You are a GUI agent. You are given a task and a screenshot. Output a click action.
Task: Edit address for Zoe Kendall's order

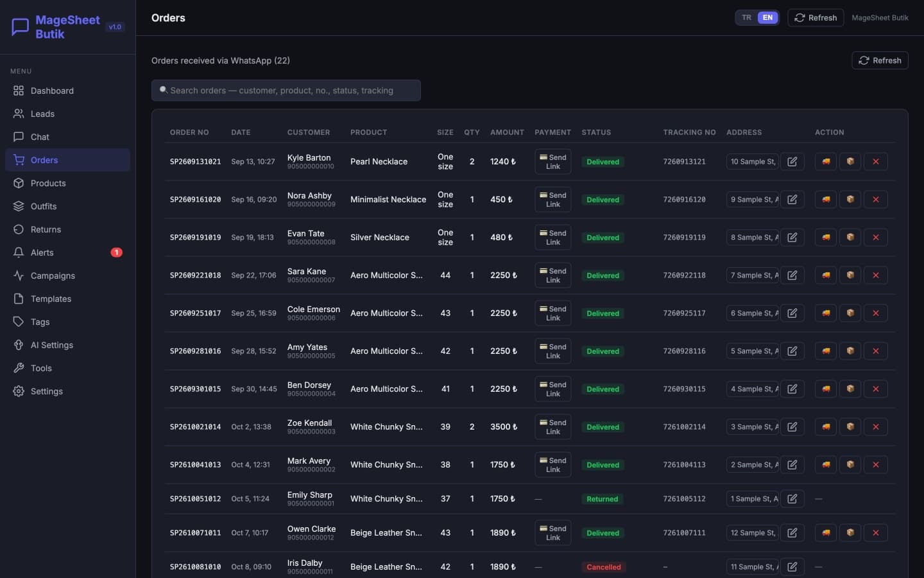[792, 427]
